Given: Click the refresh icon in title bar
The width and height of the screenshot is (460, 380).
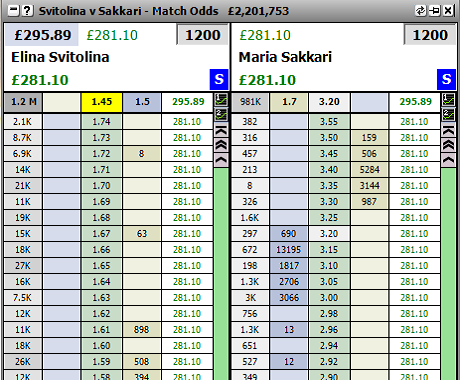Looking at the screenshot, I should (420, 11).
